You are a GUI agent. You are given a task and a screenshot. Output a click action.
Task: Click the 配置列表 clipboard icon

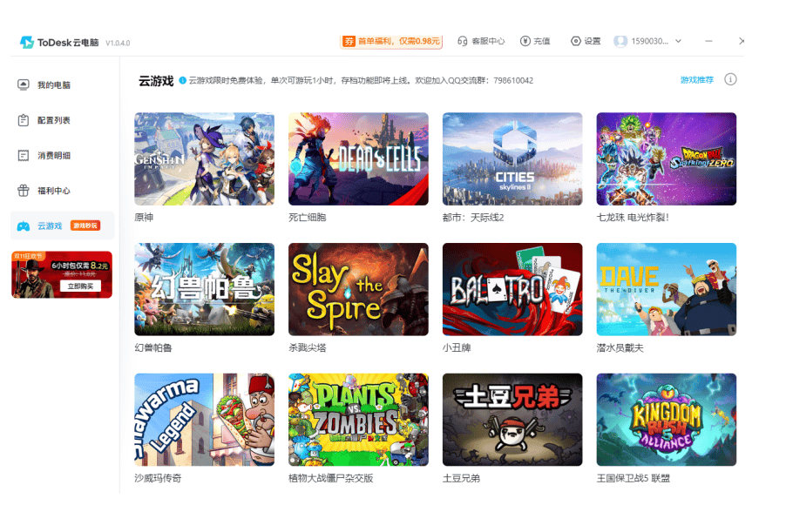click(x=24, y=120)
